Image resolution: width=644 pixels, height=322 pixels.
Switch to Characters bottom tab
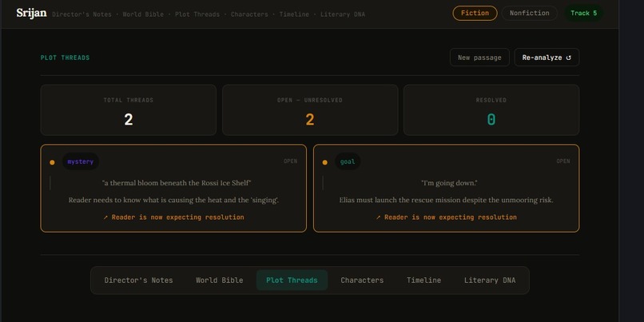tap(362, 280)
